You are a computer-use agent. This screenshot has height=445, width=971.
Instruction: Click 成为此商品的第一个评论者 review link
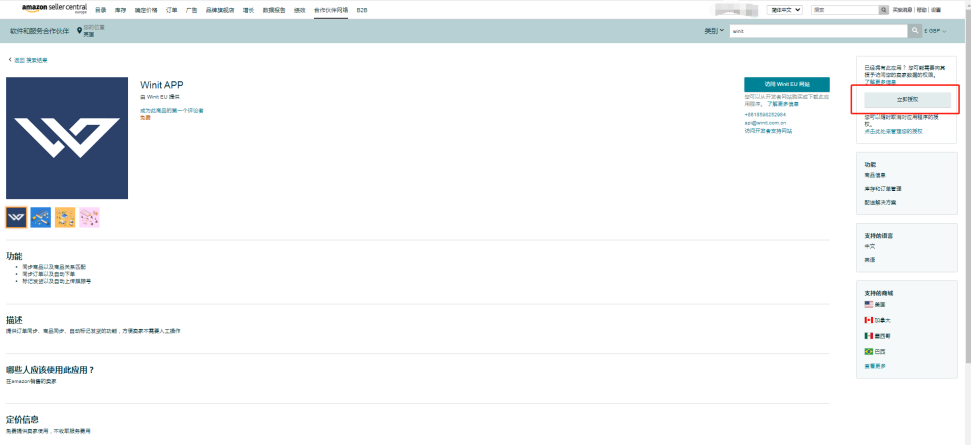coord(172,110)
